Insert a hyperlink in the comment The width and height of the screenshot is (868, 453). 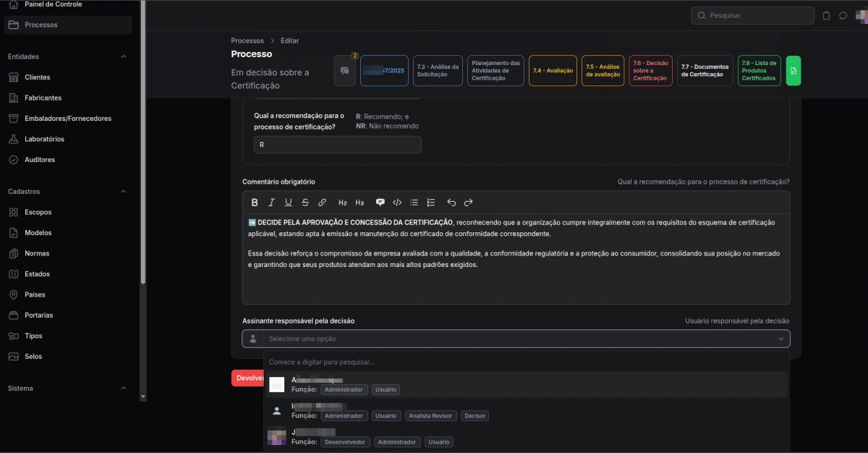click(x=323, y=203)
